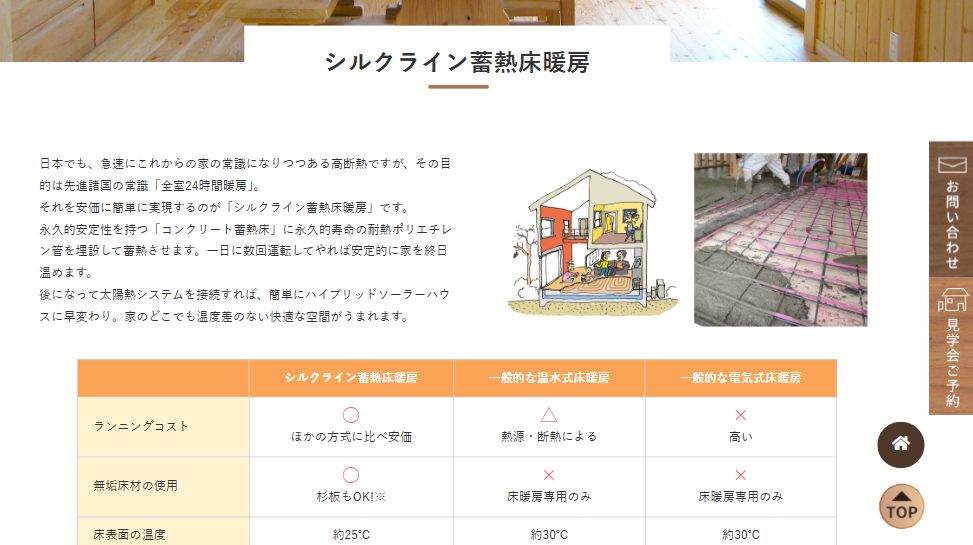The height and width of the screenshot is (545, 973).
Task: Open the 見学会ご予約 side tab
Action: point(951,346)
